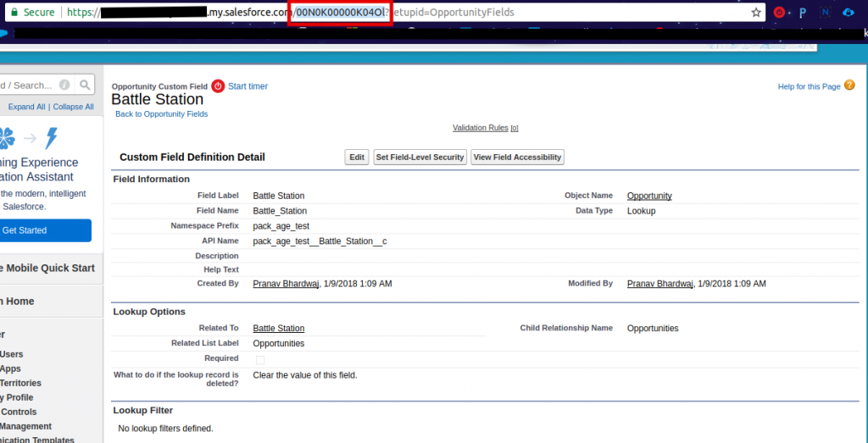Click the info icon in search box
This screenshot has width=868, height=443.
[64, 85]
